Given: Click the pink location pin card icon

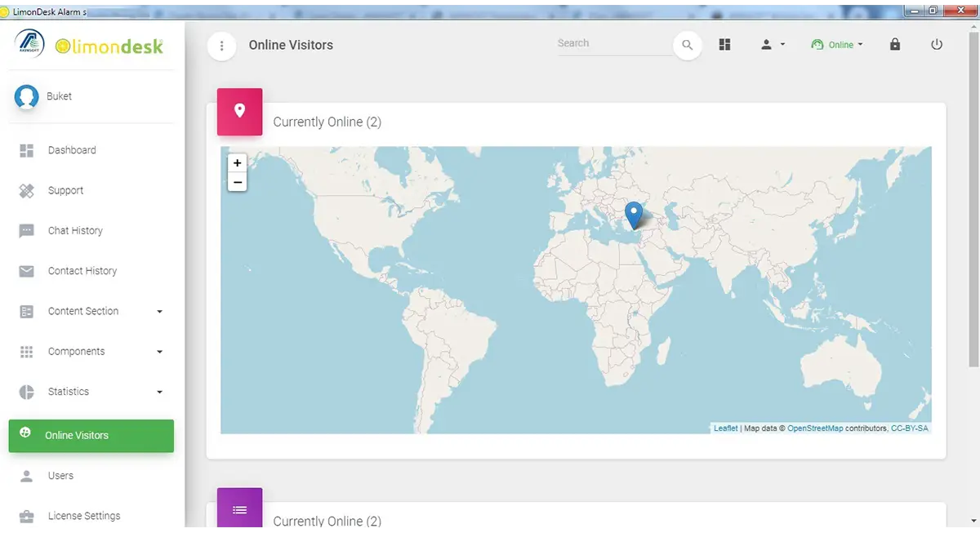Looking at the screenshot, I should 239,111.
